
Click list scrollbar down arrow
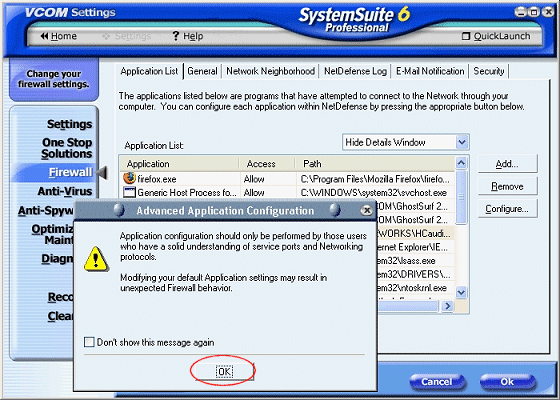(x=461, y=292)
